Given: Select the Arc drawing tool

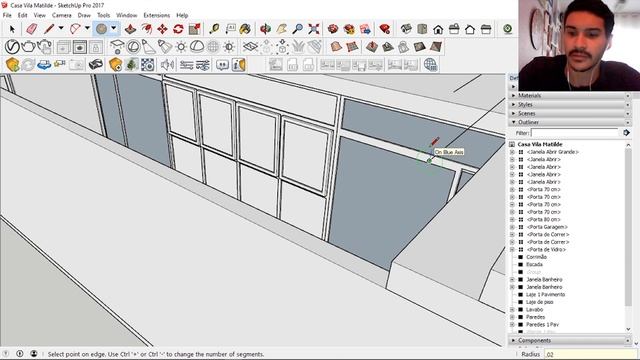Looking at the screenshot, I should point(75,29).
